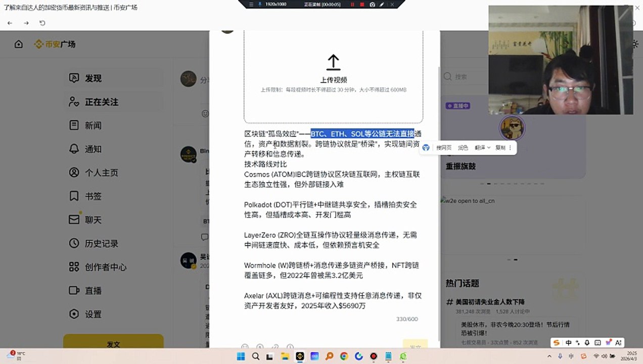Click the emoji icon in editor toolbar
The height and width of the screenshot is (364, 643).
pyautogui.click(x=245, y=347)
